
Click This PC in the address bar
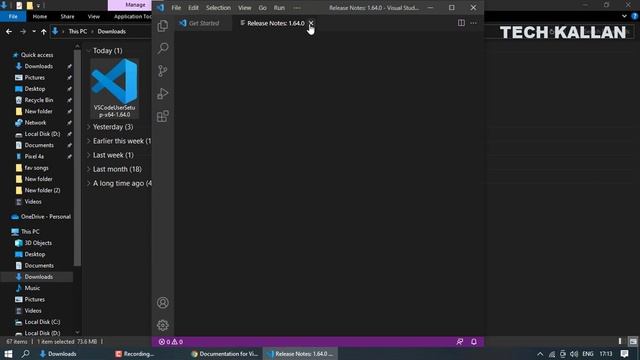[78, 31]
